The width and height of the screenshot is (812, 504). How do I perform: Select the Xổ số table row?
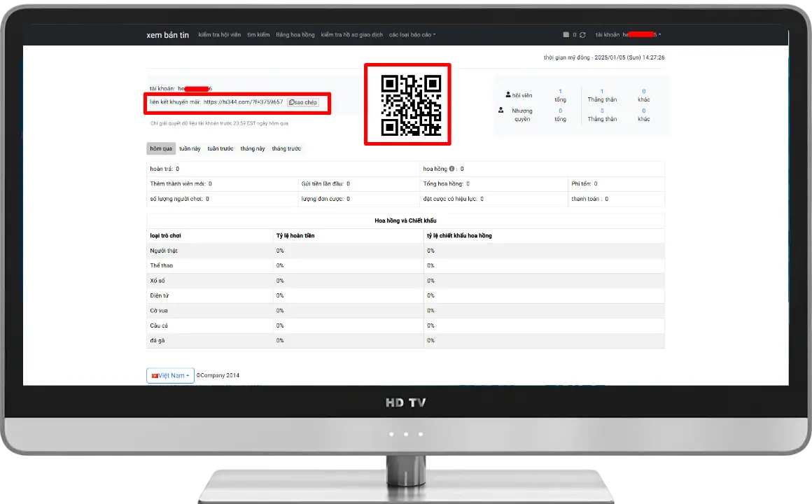(405, 281)
